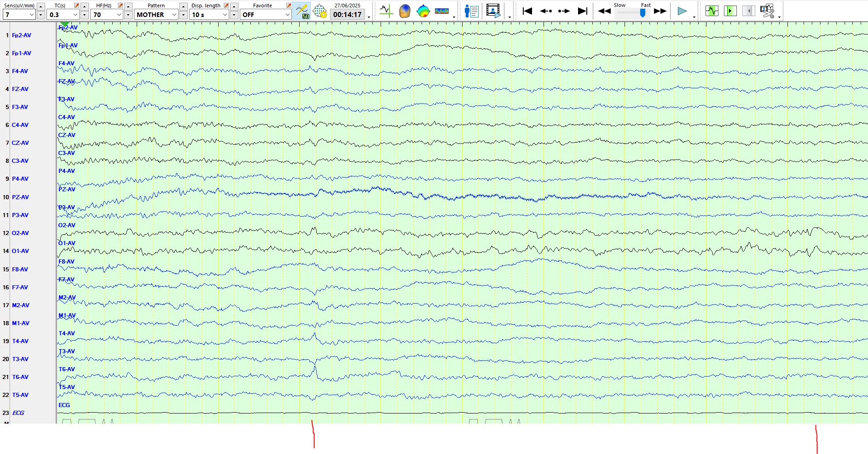Viewport: 868px width, 454px height.
Task: Select the CZ-AV channel label
Action: (20, 143)
